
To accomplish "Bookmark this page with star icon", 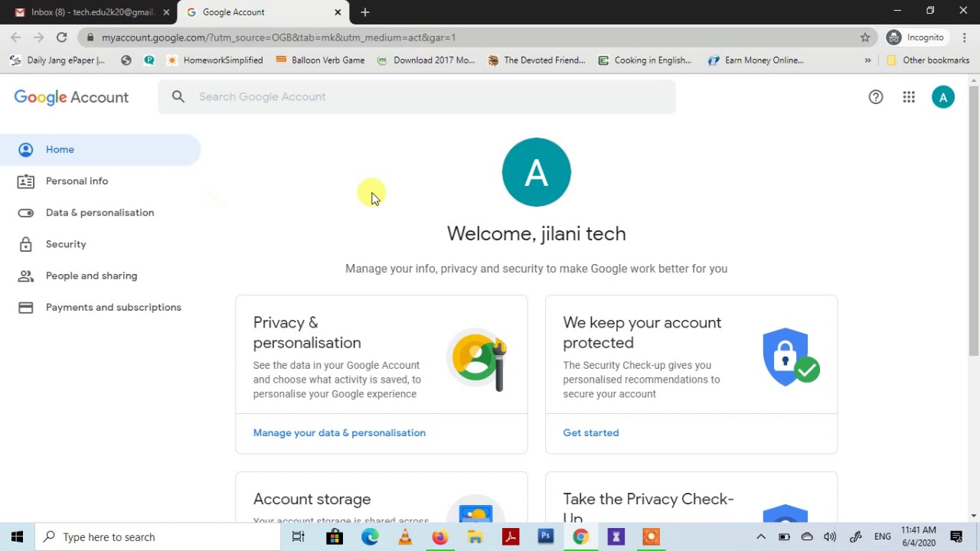I will tap(865, 37).
